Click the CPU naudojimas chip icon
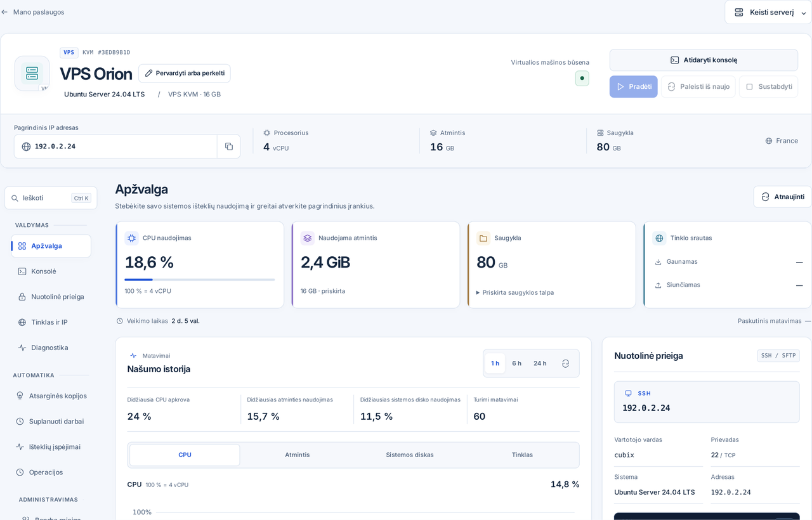 131,238
